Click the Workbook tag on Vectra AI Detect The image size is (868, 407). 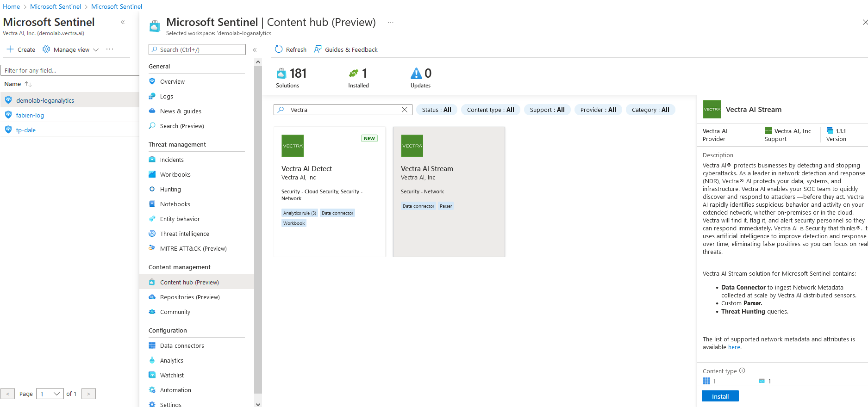(x=294, y=223)
